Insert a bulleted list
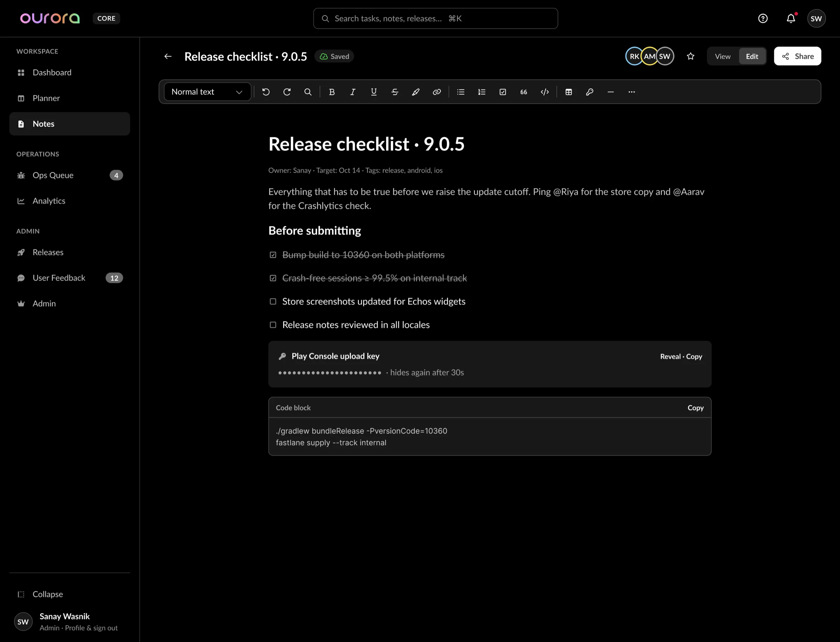 [x=461, y=92]
